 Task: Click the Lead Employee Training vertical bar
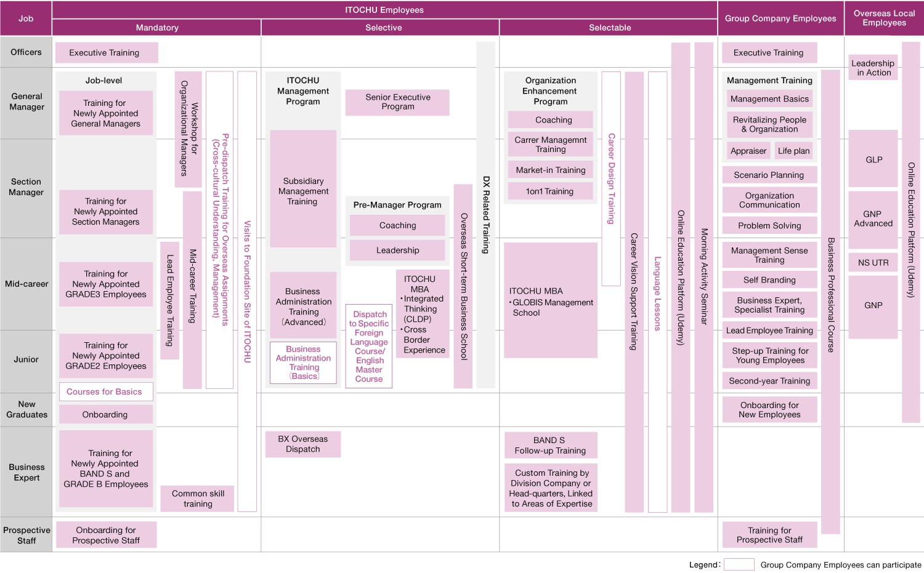(x=169, y=300)
